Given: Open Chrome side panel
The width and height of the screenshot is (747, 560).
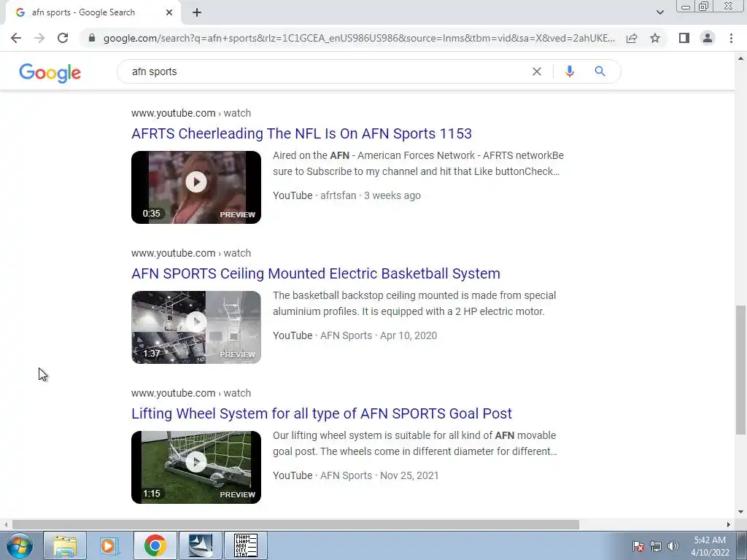Looking at the screenshot, I should click(x=684, y=38).
